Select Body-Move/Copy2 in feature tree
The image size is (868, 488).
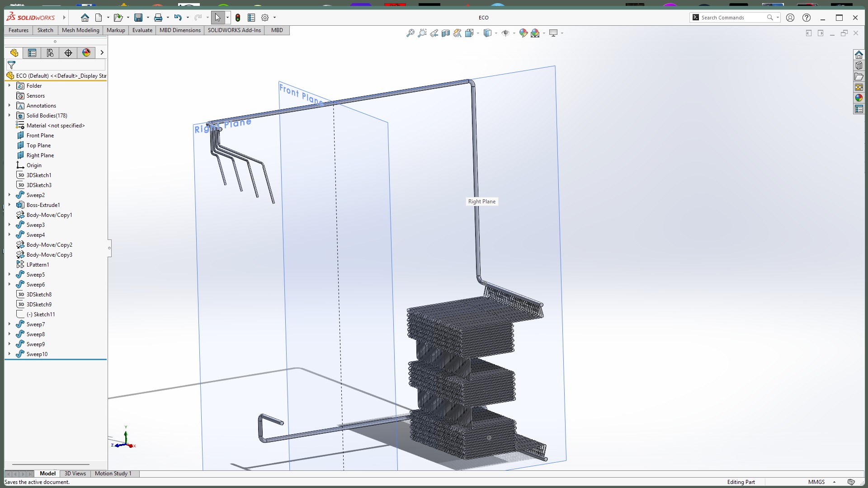point(49,245)
